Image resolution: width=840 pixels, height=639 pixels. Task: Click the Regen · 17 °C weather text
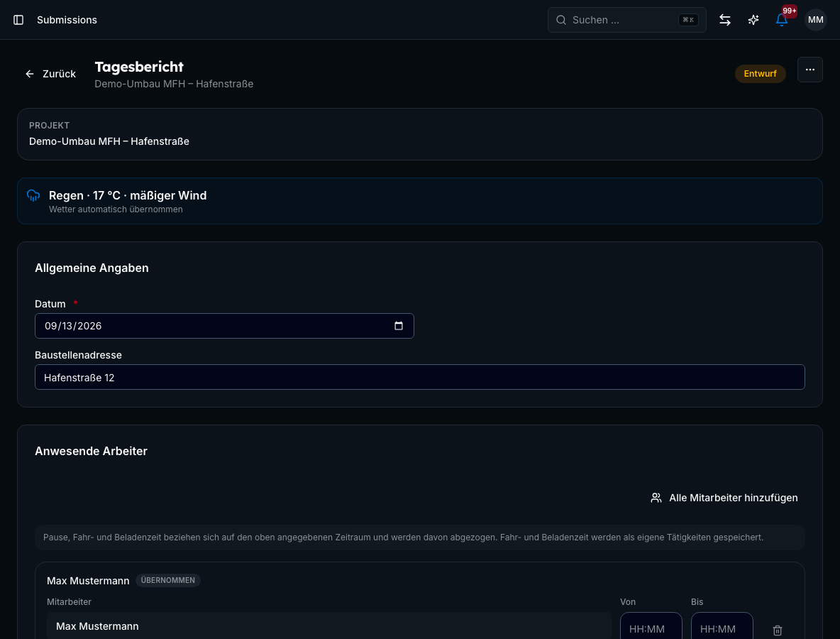[128, 196]
